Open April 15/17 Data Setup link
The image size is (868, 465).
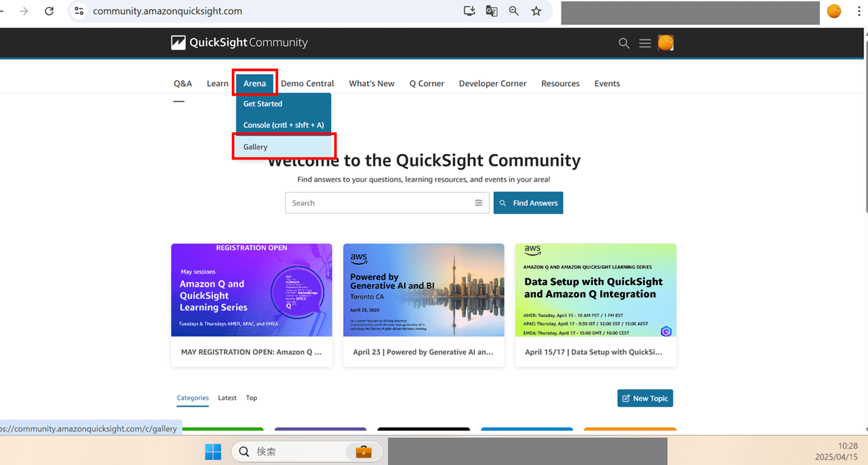(x=594, y=352)
